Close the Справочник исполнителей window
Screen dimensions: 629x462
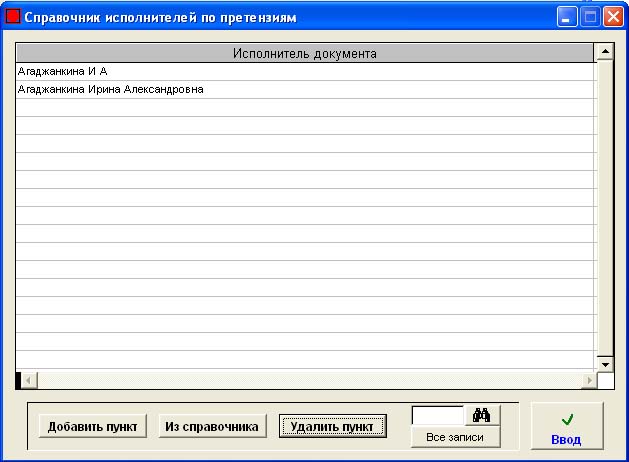click(x=613, y=17)
